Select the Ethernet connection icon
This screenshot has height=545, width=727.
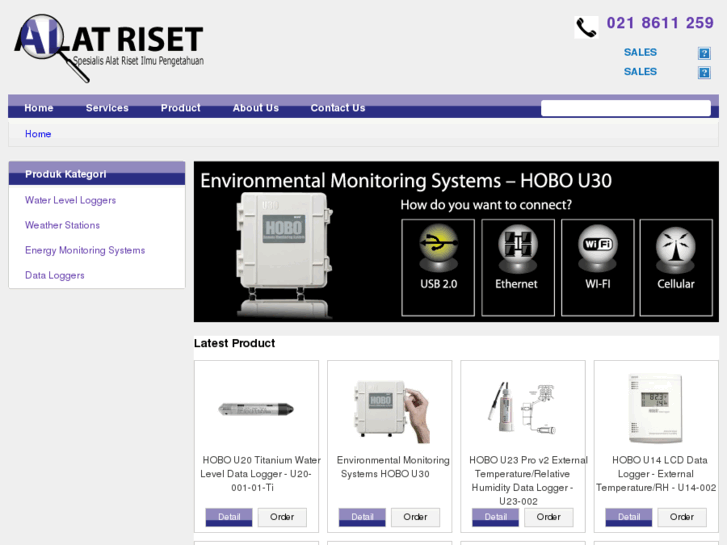pos(517,248)
